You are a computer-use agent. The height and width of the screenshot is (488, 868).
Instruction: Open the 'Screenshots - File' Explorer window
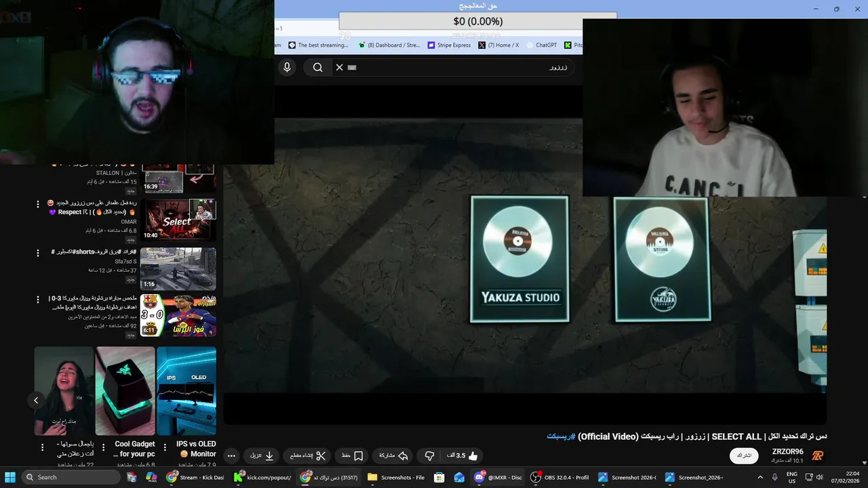pyautogui.click(x=397, y=477)
